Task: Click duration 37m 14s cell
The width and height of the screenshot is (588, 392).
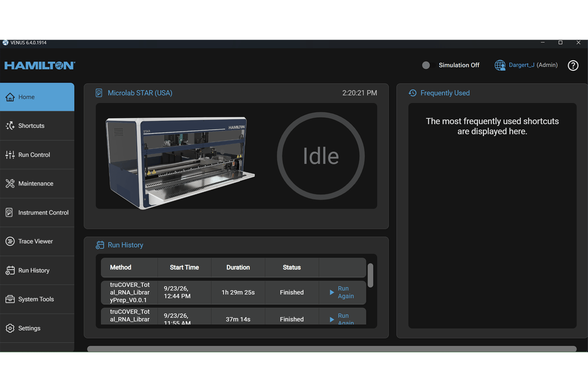Action: click(x=238, y=319)
